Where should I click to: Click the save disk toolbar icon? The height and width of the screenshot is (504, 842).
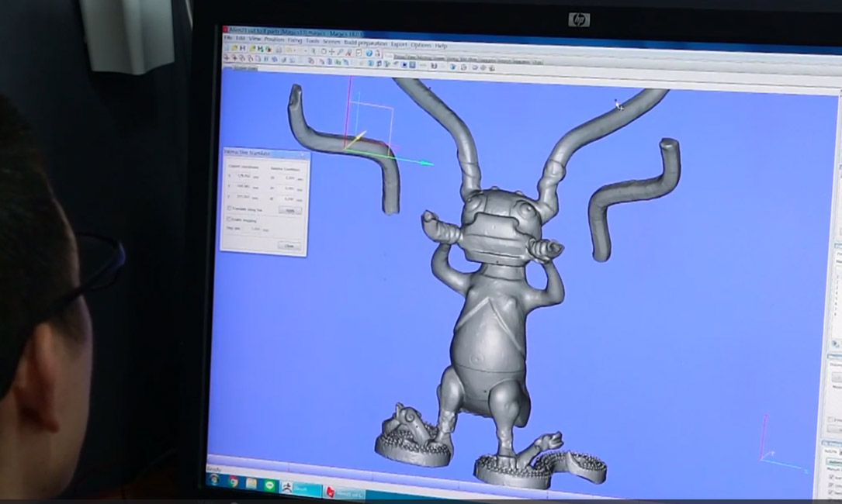243,48
